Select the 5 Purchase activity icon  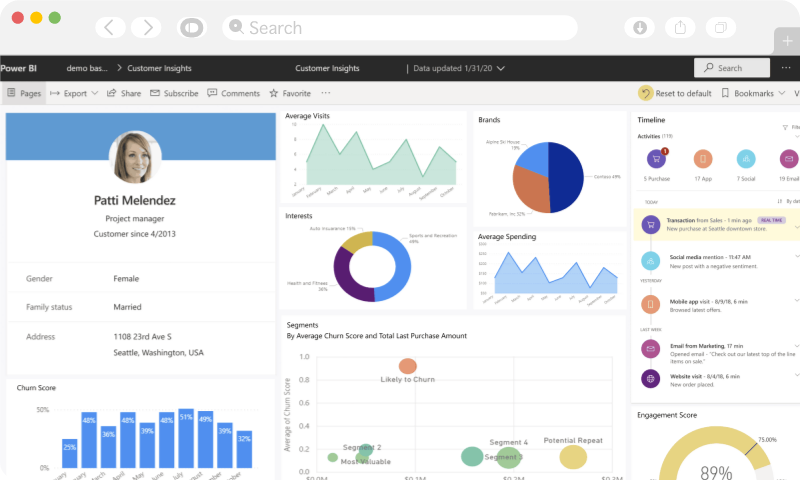[656, 159]
